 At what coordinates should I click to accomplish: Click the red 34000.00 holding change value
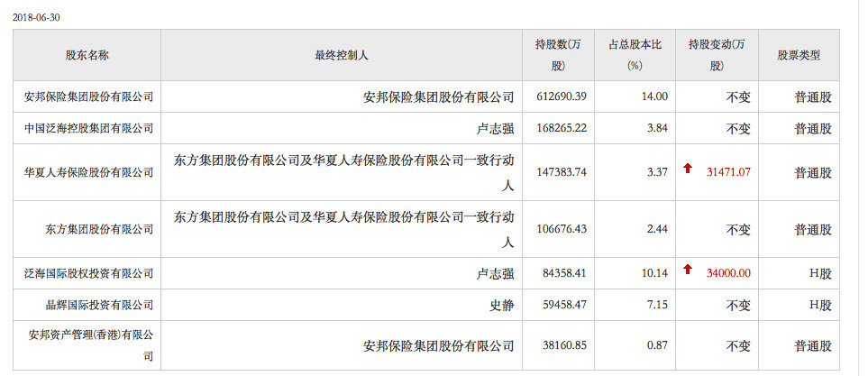[729, 273]
